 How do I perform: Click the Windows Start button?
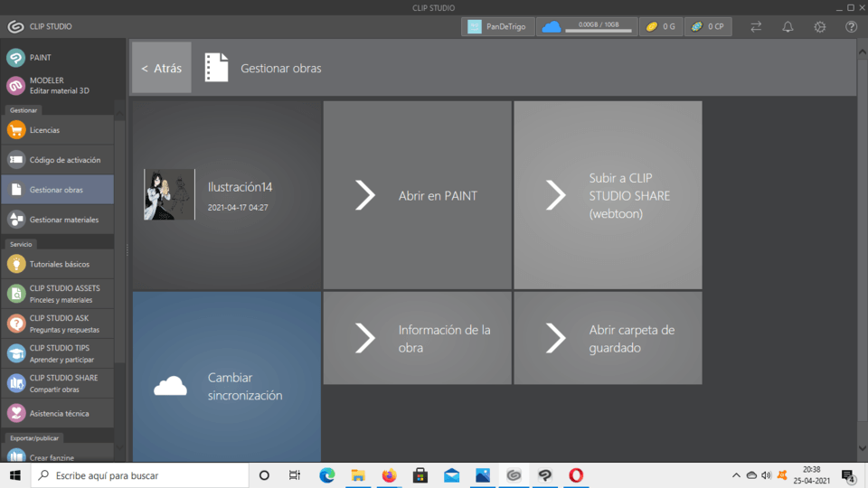15,475
